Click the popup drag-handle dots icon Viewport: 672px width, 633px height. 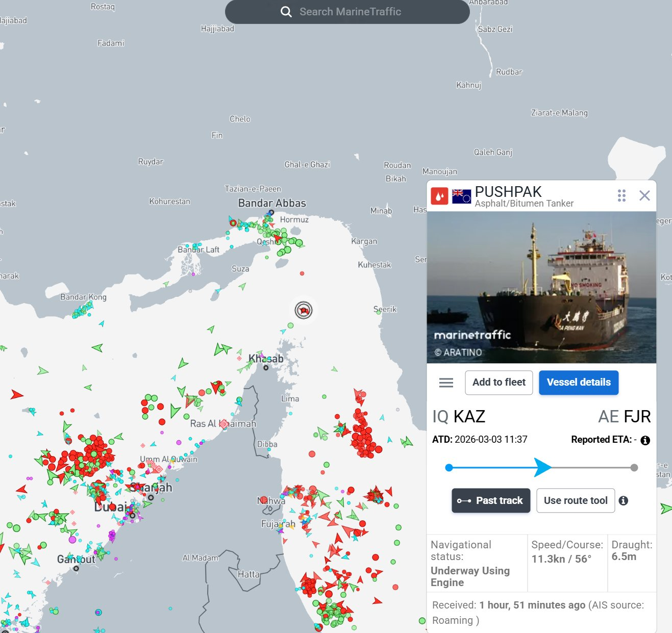(x=621, y=195)
